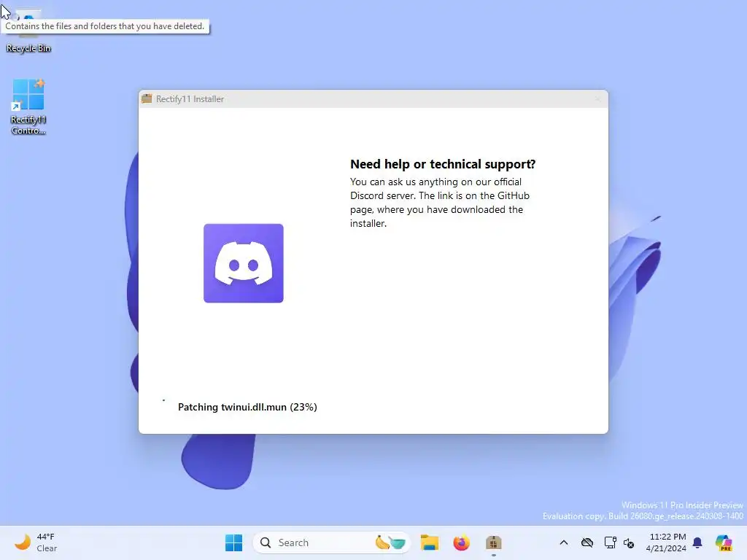Open File Explorer from the taskbar
Viewport: 747px width, 560px height.
[429, 542]
